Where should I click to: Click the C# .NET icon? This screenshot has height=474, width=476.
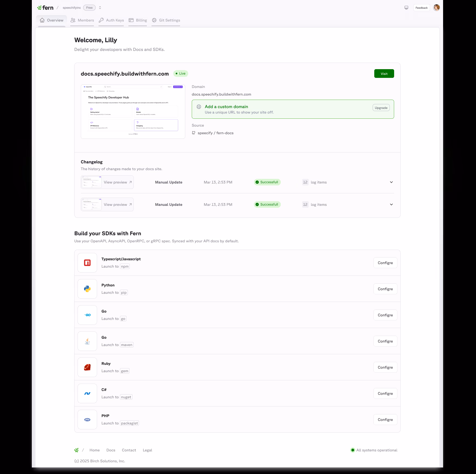87,393
